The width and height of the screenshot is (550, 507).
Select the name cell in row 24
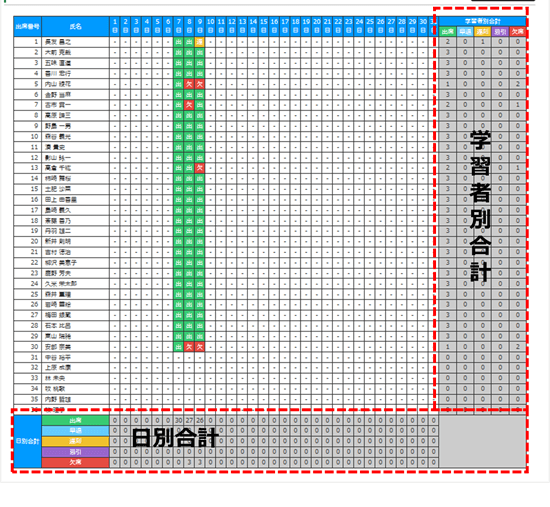point(75,283)
